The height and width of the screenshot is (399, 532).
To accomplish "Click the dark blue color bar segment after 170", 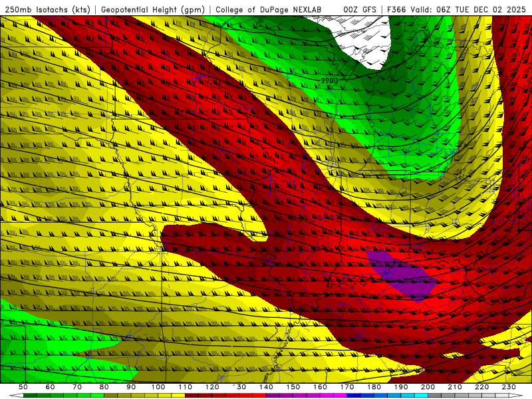I will click(x=354, y=396).
